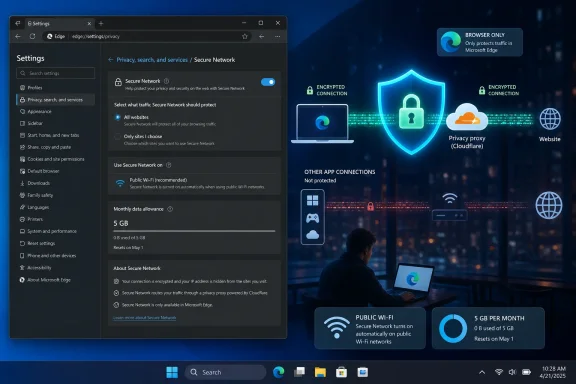Viewport: 576px width, 384px height.
Task: Click the tab actions icon left of Settings tab
Action: click(x=18, y=24)
